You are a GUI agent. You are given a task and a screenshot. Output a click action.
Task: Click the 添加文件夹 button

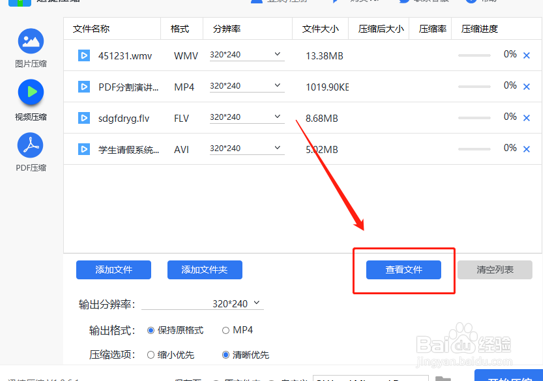point(205,270)
